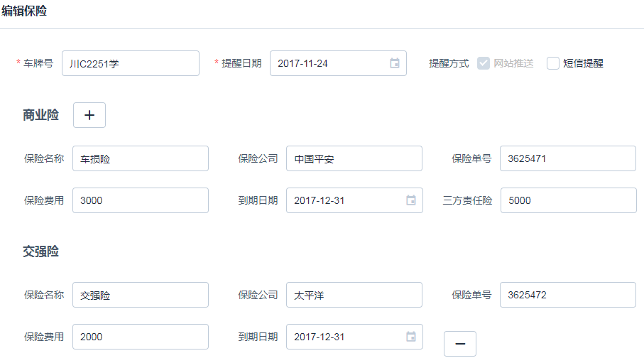The height and width of the screenshot is (363, 644).
Task: Select the 保险公司 field with 中国平安
Action: point(354,158)
